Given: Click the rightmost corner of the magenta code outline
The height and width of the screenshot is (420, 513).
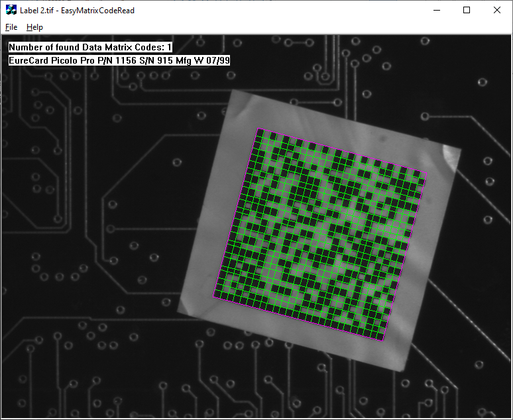Looking at the screenshot, I should (426, 174).
